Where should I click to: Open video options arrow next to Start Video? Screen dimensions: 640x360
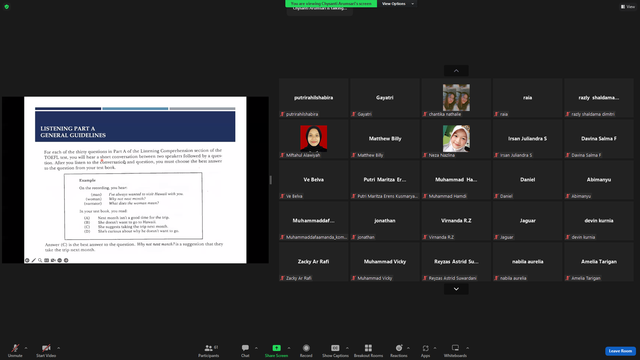59,348
